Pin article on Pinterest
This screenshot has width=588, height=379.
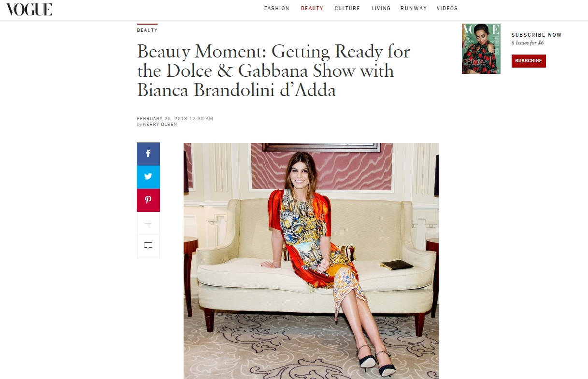coord(148,200)
